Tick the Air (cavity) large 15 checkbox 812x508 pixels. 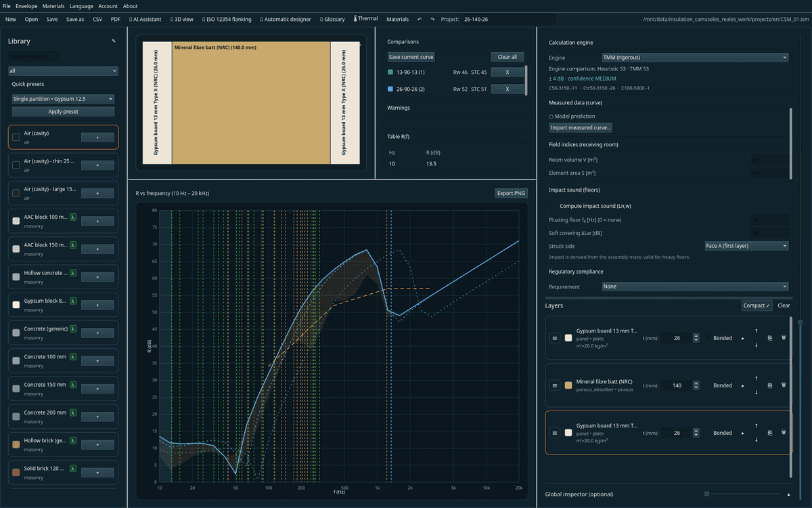pos(16,194)
